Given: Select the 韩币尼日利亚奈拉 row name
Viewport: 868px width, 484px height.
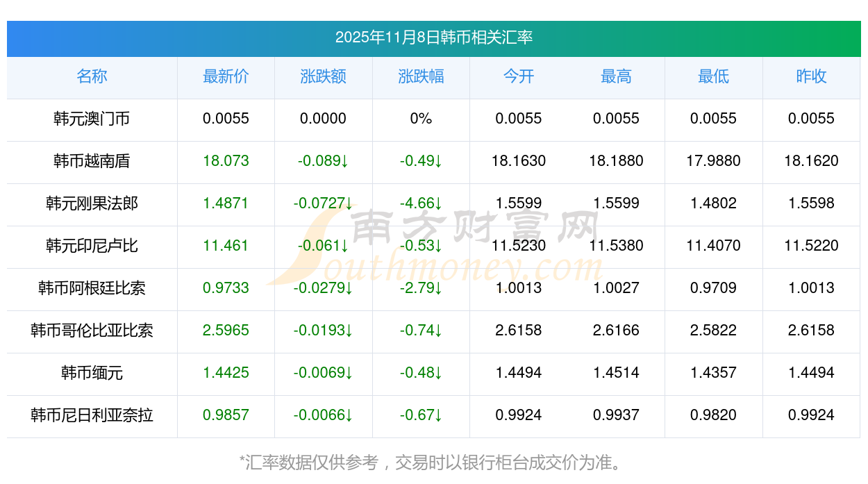Looking at the screenshot, I should [92, 415].
